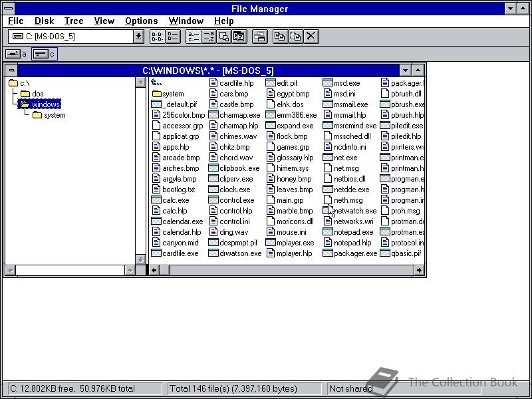532x399 pixels.
Task: Sort files by size toolbar button
Action: (224, 37)
